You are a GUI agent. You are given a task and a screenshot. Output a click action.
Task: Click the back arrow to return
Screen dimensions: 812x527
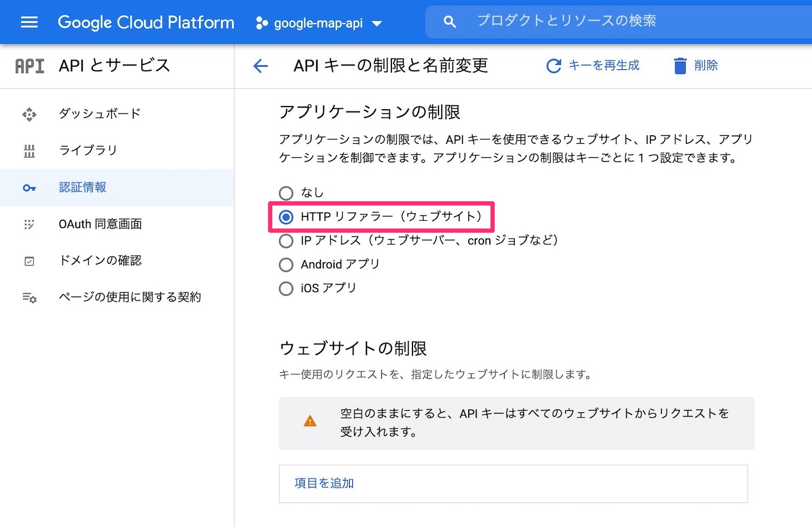(260, 65)
